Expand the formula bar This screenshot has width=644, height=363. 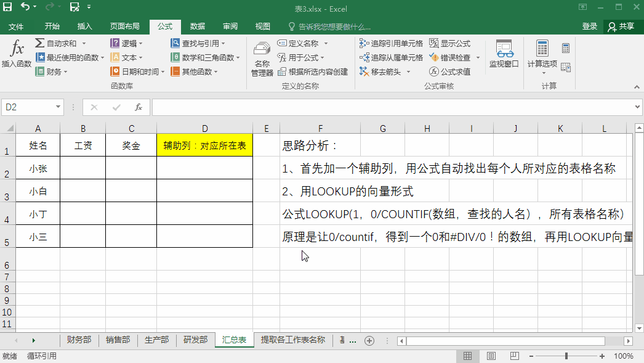click(637, 107)
